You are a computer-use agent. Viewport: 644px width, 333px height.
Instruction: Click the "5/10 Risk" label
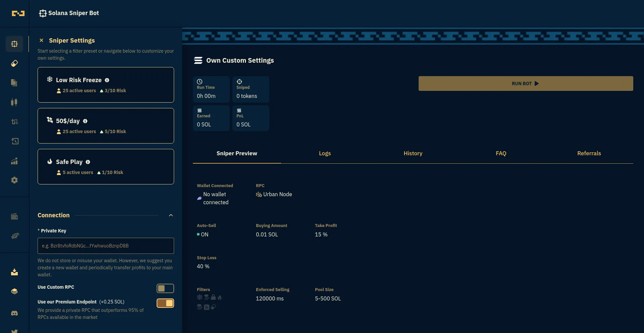pyautogui.click(x=115, y=132)
